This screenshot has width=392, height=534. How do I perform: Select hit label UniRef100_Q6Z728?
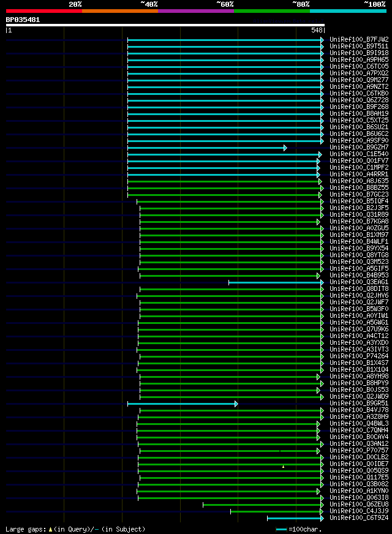[x=359, y=100]
